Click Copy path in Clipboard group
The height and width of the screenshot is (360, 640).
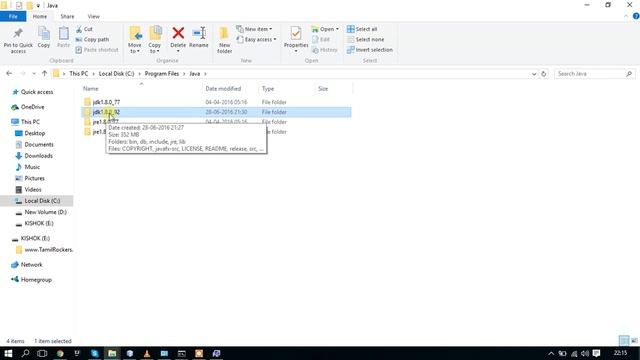[92, 40]
